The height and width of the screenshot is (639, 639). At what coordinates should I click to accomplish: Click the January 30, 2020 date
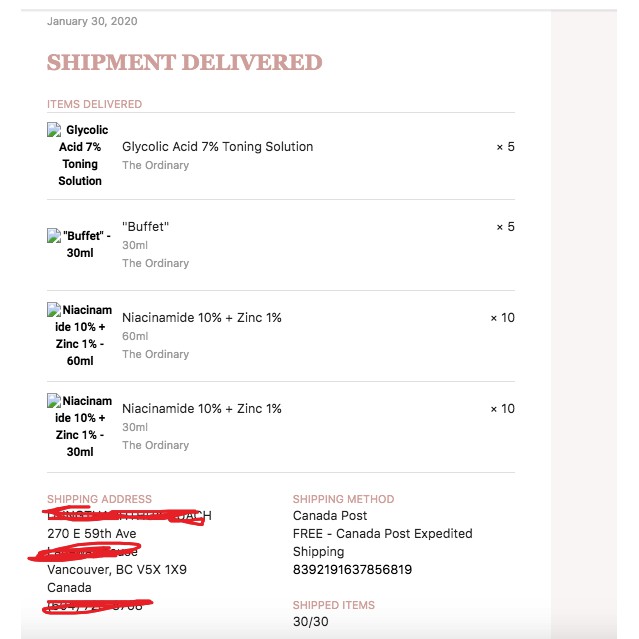pos(92,21)
